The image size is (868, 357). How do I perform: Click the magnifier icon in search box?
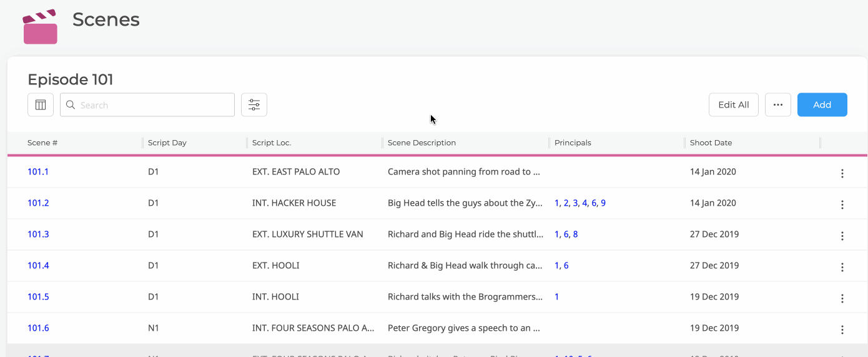coord(71,105)
